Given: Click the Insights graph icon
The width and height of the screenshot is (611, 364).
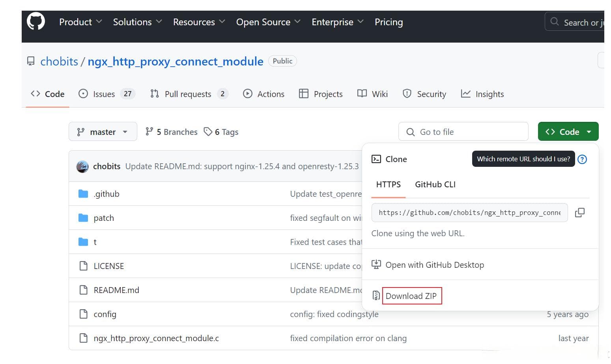Looking at the screenshot, I should click(x=466, y=93).
